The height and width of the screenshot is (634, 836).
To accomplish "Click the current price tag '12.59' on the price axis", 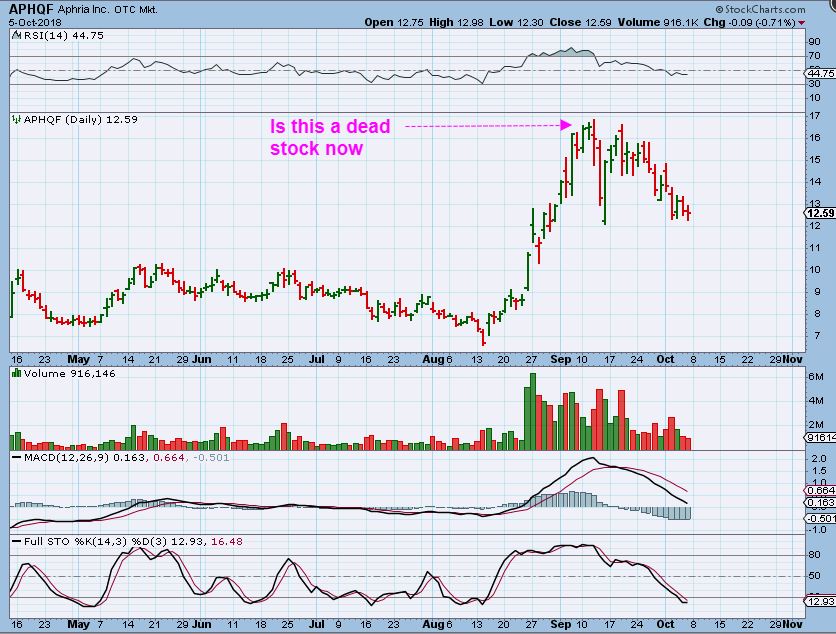I will [820, 213].
